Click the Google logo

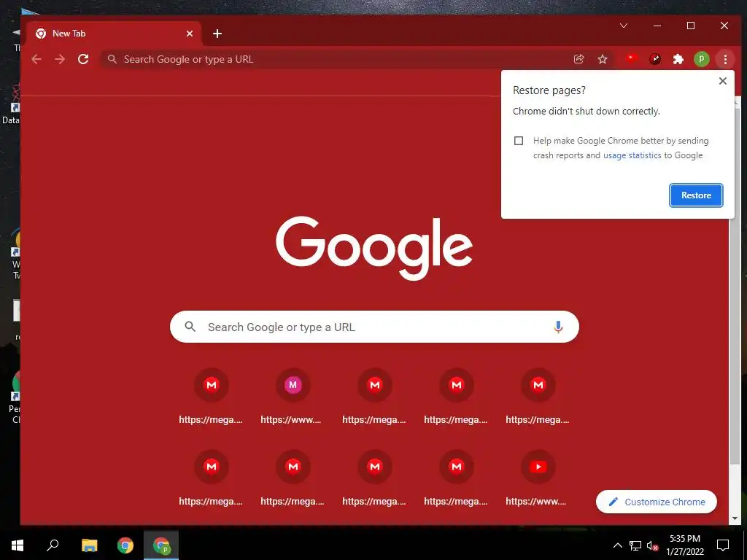[374, 248]
